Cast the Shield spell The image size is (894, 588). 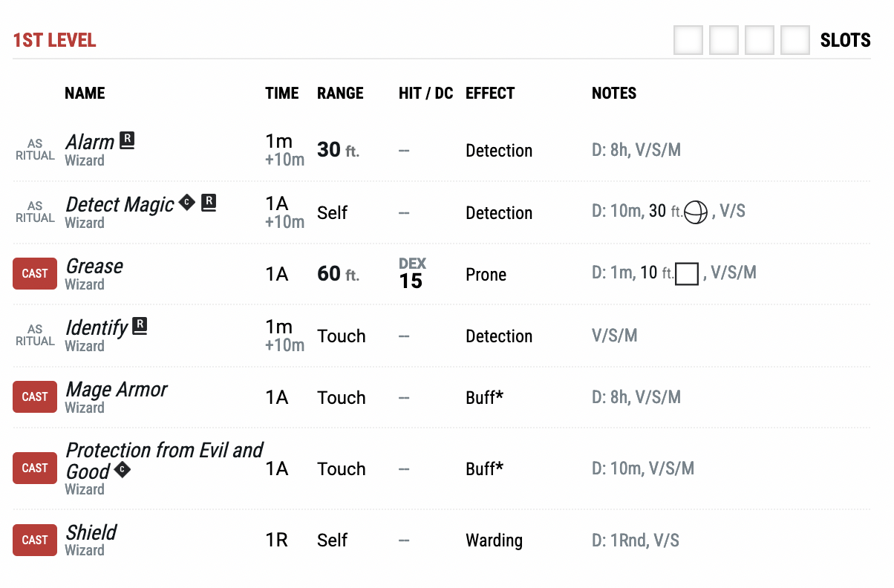click(x=35, y=540)
